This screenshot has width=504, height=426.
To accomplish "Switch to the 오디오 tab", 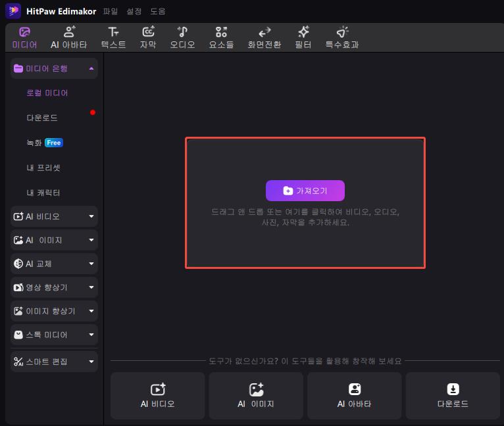I will click(x=182, y=38).
